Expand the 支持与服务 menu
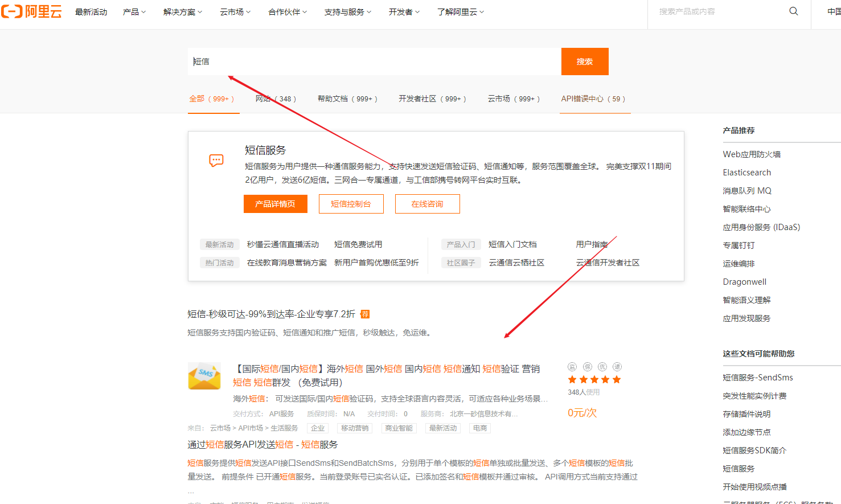841x504 pixels. [348, 12]
